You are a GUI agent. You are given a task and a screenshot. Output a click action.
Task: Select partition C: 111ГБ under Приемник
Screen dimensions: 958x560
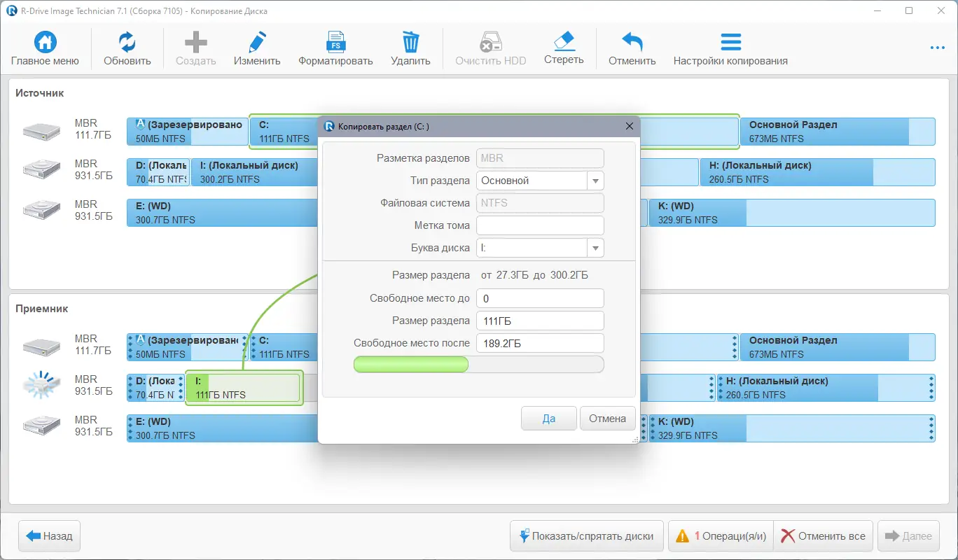[x=285, y=347]
